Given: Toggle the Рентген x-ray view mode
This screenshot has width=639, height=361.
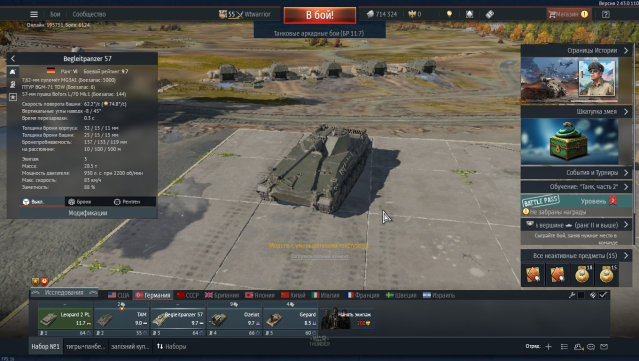Looking at the screenshot, I should (x=127, y=202).
